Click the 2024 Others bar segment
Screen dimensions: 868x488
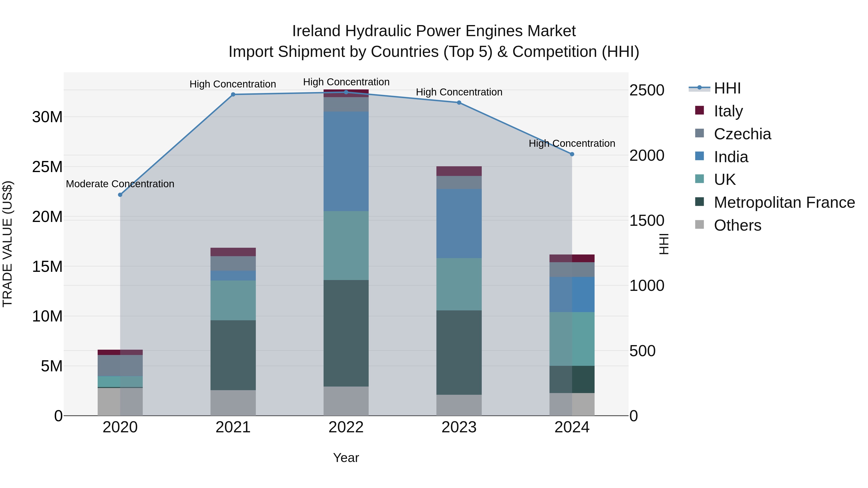[x=572, y=404]
